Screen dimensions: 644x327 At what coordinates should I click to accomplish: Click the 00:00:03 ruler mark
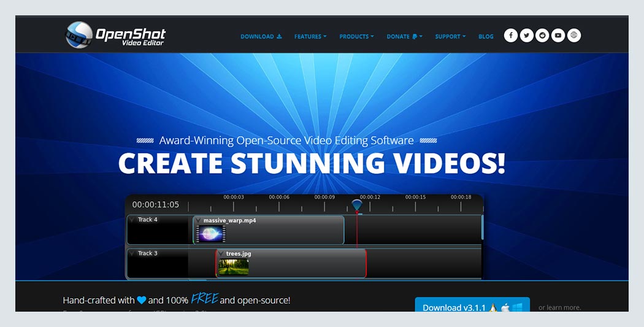click(x=234, y=197)
